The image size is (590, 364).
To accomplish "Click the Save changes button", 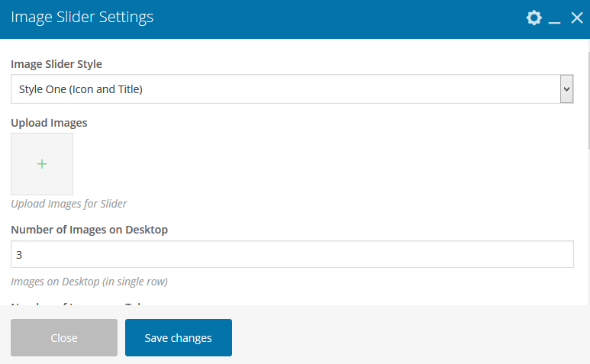I will pos(178,338).
